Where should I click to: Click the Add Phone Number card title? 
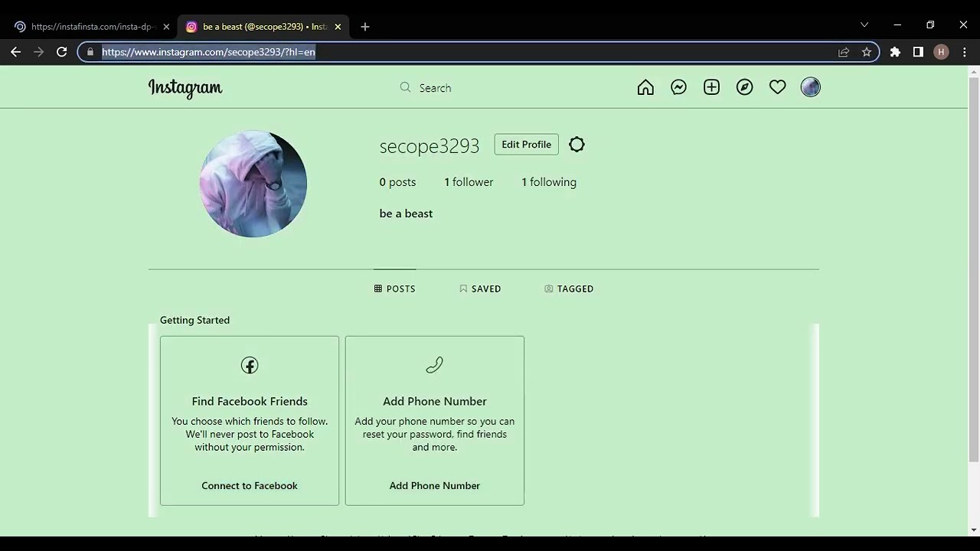pyautogui.click(x=434, y=401)
